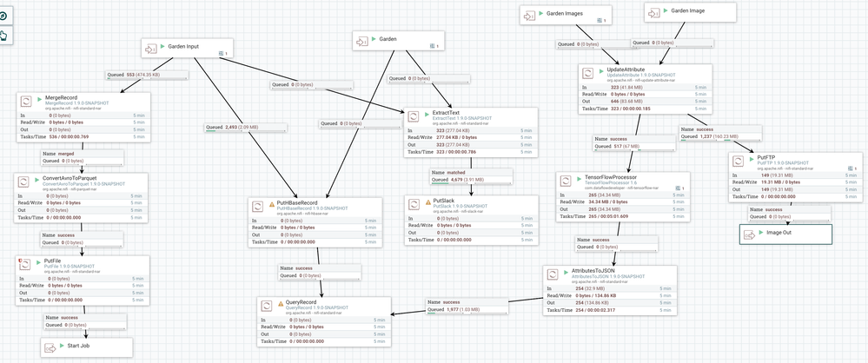Click the 'Image Out' port label
The width and height of the screenshot is (868, 363).
(x=779, y=233)
